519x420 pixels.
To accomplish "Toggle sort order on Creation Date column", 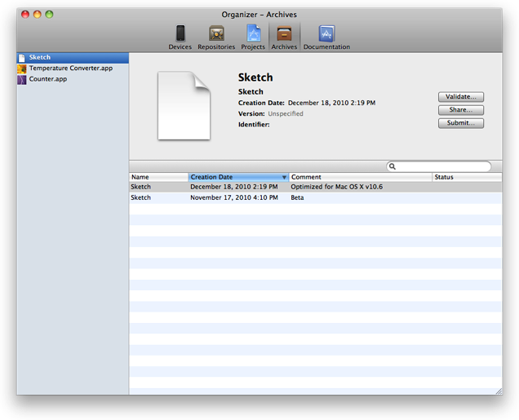I will coord(237,177).
